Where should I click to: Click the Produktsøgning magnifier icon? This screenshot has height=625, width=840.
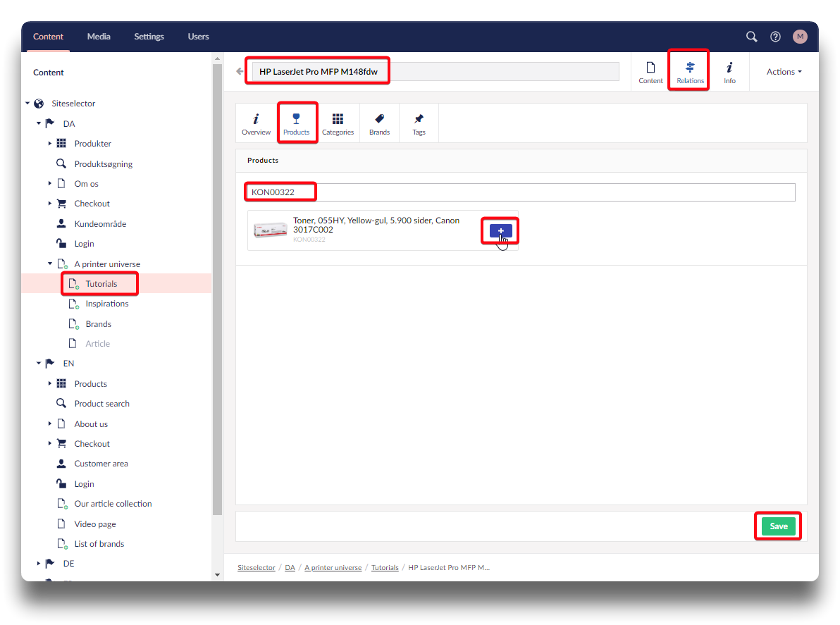point(61,163)
